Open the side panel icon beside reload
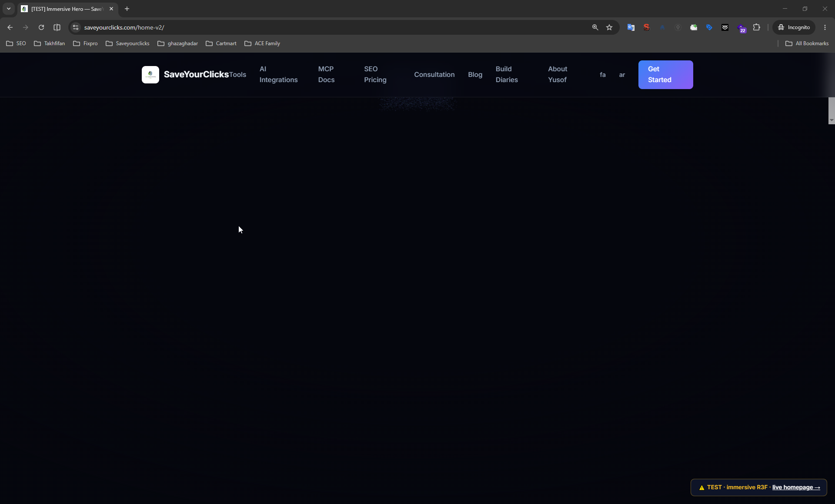835x504 pixels. click(57, 27)
